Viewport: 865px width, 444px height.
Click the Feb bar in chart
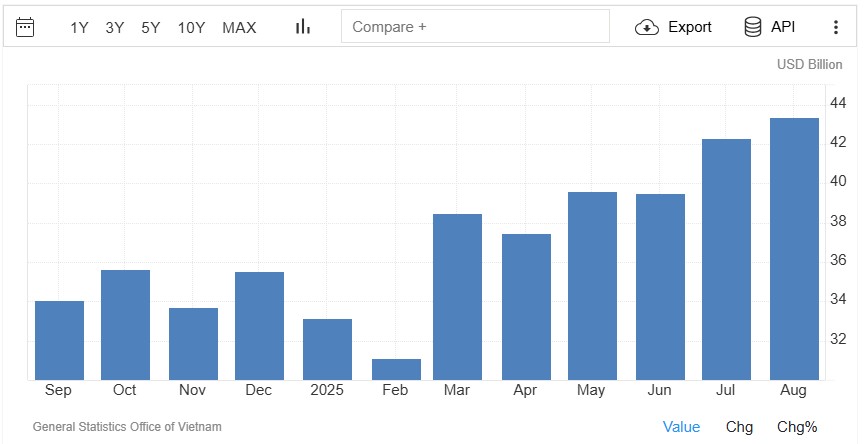tap(396, 369)
